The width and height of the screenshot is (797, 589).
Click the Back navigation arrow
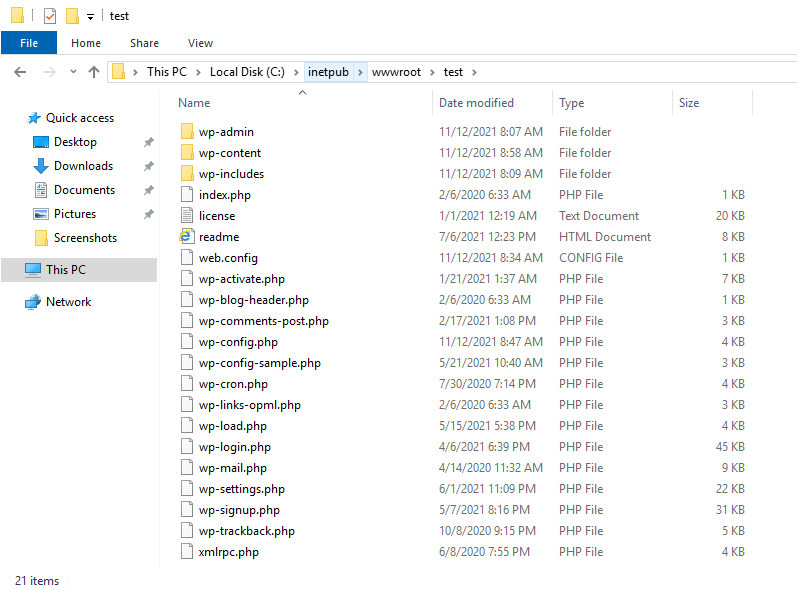pyautogui.click(x=20, y=72)
